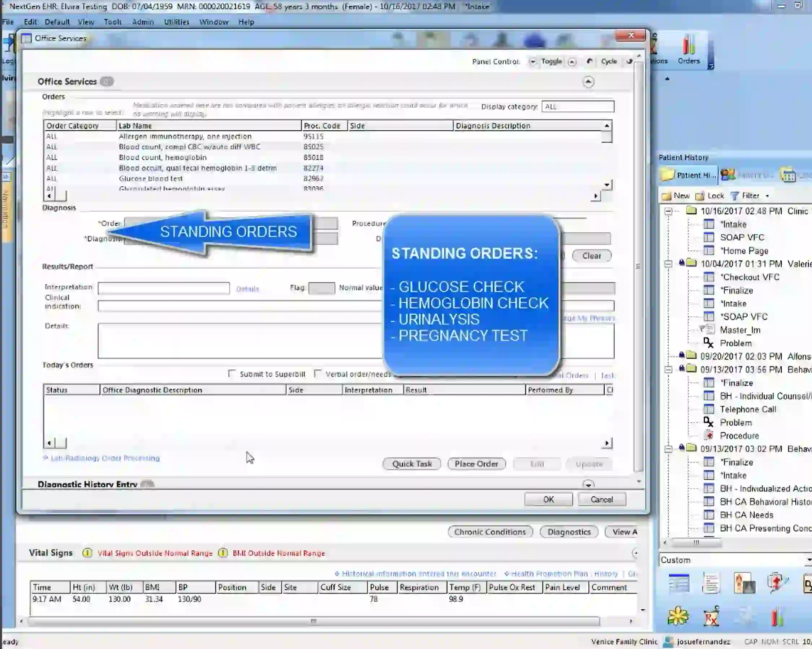This screenshot has height=649, width=812.
Task: Click the New icon in Patient History toolbar
Action: tap(676, 195)
